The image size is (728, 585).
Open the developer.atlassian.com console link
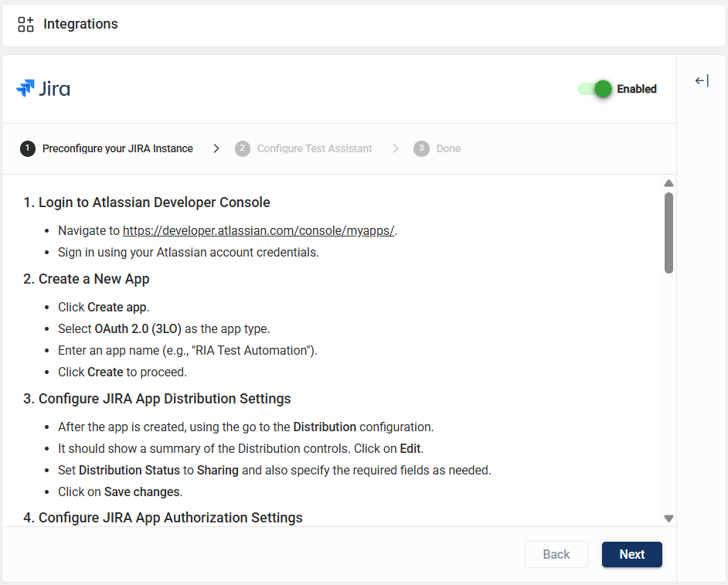[x=259, y=230]
